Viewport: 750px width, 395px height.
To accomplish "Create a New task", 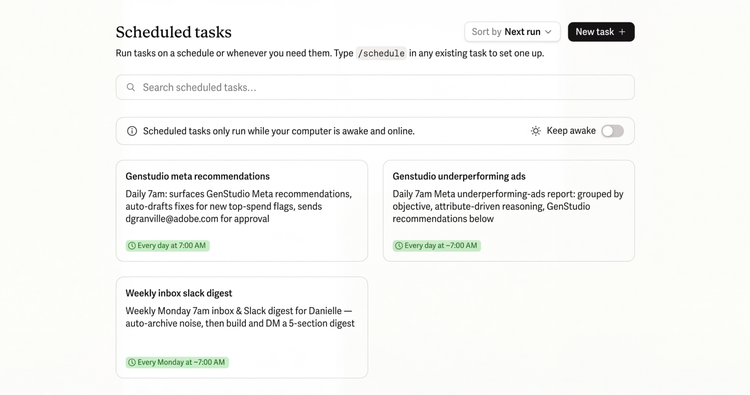I will pyautogui.click(x=601, y=32).
